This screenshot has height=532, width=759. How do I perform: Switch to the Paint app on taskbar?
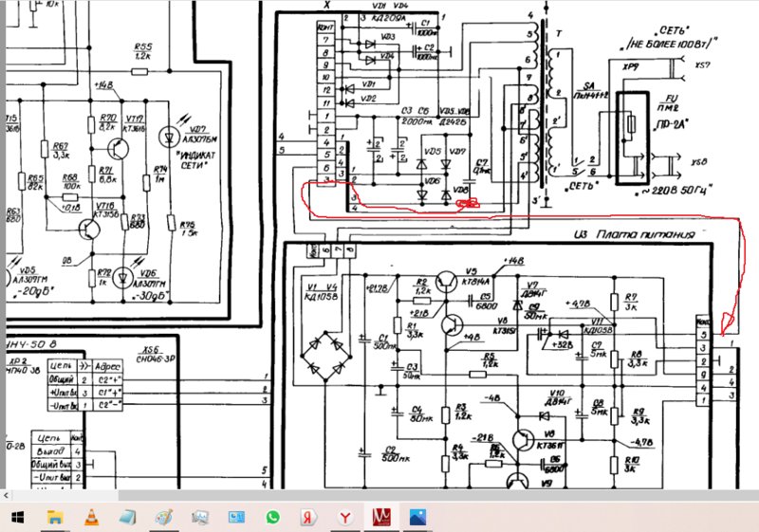point(163,518)
